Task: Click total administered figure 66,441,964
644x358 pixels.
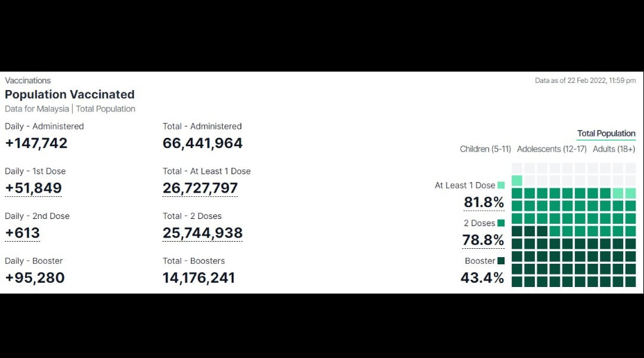Action: [203, 143]
